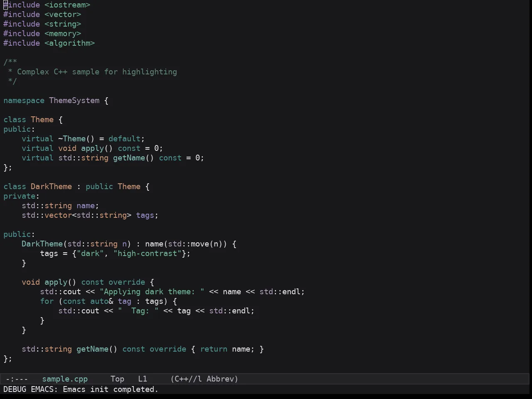Image resolution: width=532 pixels, height=399 pixels.
Task: Click the 'default' keyword
Action: pyautogui.click(x=125, y=139)
